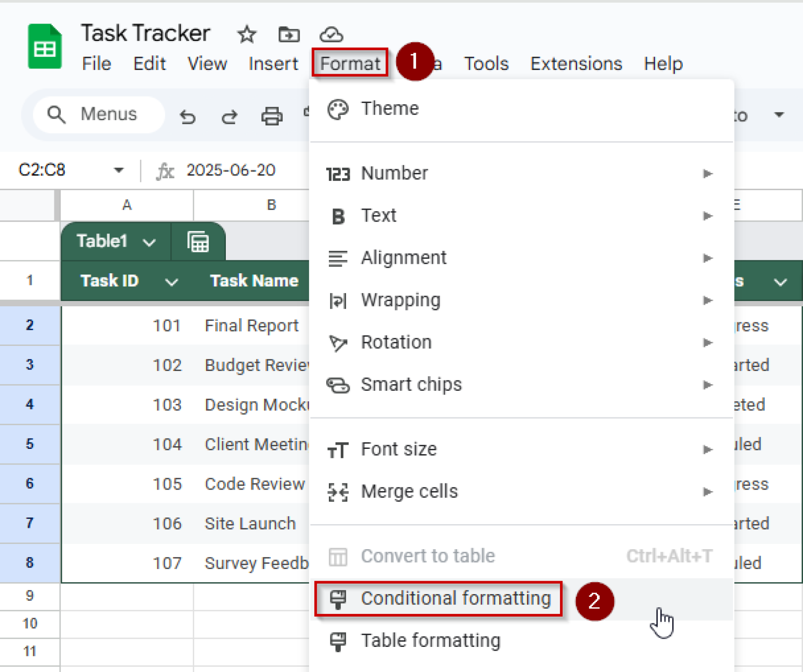This screenshot has height=672, width=803.
Task: Click the table grid icon beside Table1
Action: 198,241
